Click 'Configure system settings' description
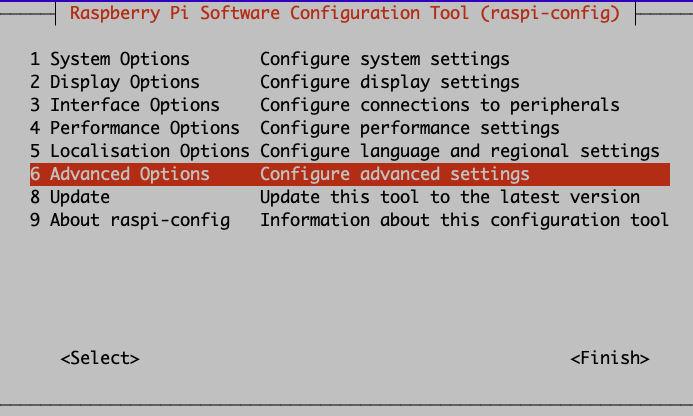 385,59
